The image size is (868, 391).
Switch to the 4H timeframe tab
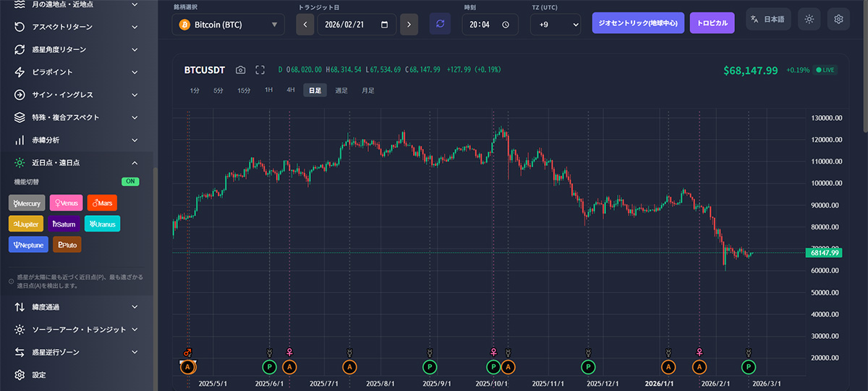pyautogui.click(x=290, y=91)
